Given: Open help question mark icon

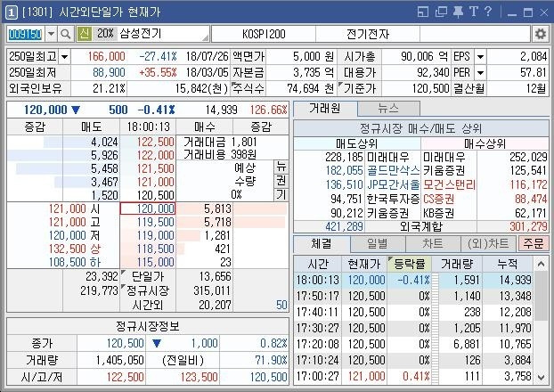Looking at the screenshot, I should tap(488, 11).
